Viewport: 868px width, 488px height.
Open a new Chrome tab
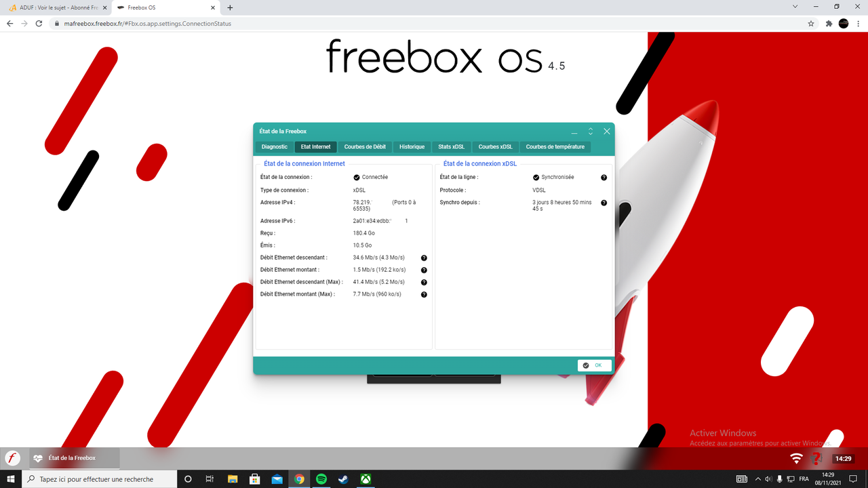pyautogui.click(x=230, y=7)
